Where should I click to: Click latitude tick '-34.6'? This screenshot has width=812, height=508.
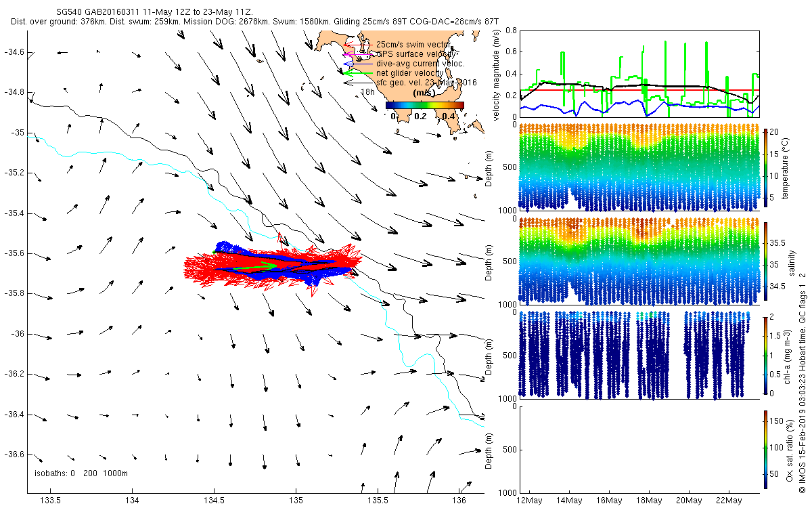click(15, 52)
